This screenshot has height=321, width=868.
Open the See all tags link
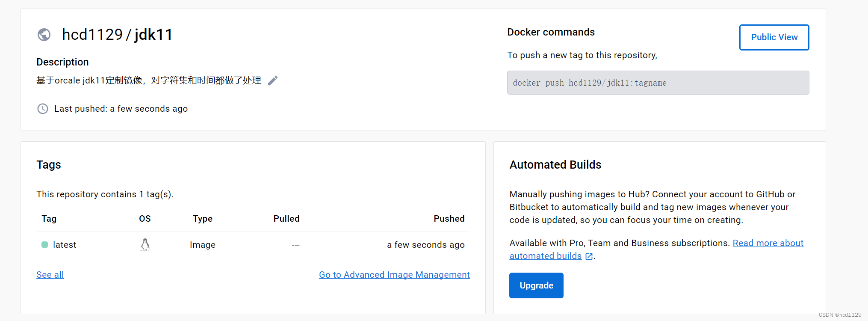[x=50, y=275]
